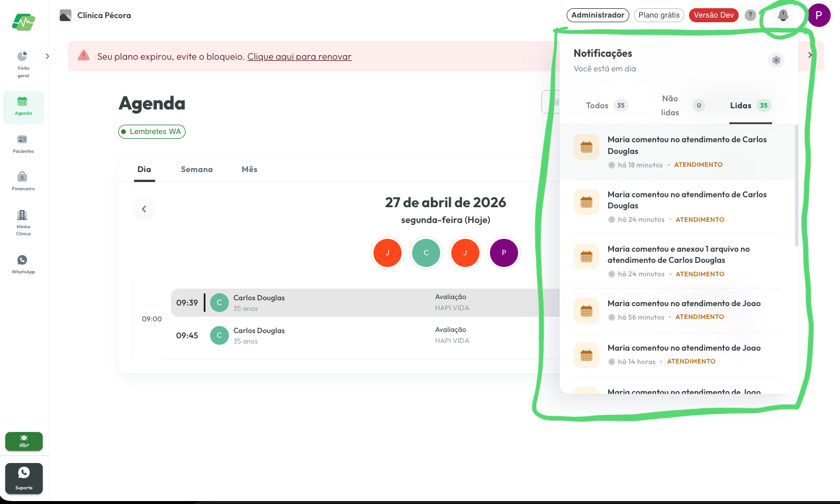840x504 pixels.
Task: Click avatar C in 09:39 appointment row
Action: pos(220,303)
